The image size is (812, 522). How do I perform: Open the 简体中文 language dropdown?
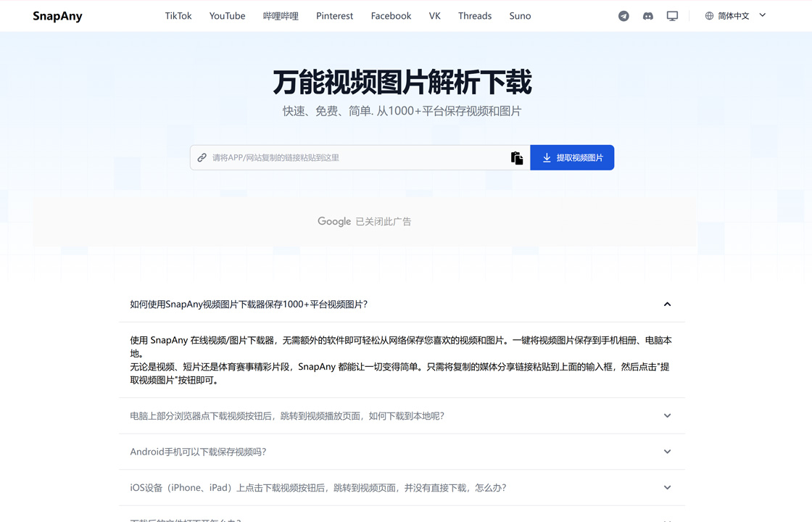(735, 16)
